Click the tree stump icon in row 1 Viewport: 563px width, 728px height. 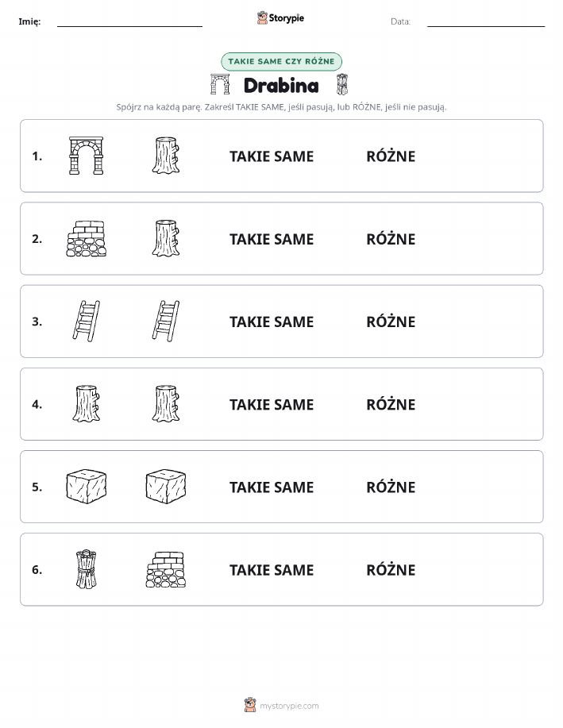[x=166, y=156]
